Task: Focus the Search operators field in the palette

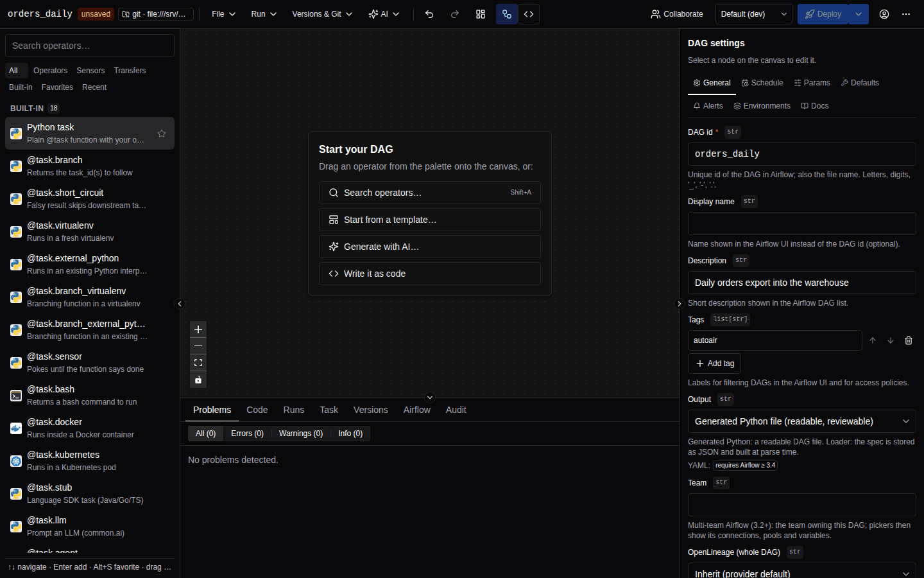Action: coord(90,46)
